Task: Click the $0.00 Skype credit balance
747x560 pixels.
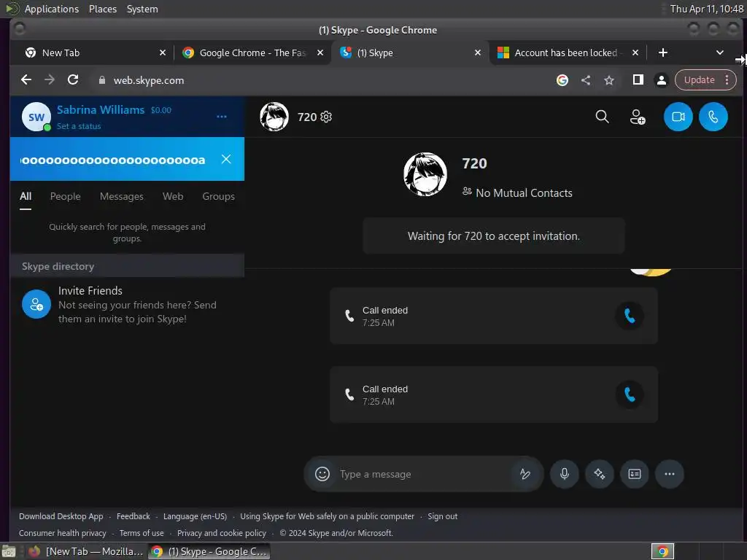Action: [x=161, y=110]
